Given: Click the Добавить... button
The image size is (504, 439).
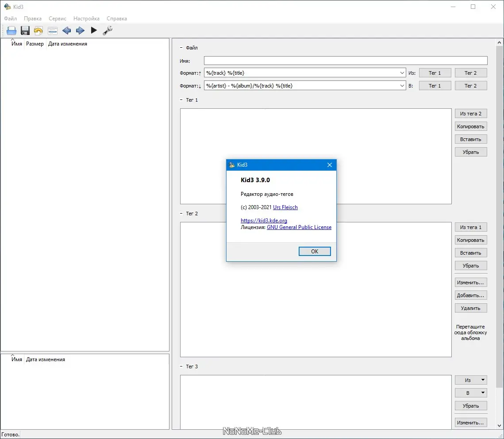Looking at the screenshot, I should click(471, 295).
